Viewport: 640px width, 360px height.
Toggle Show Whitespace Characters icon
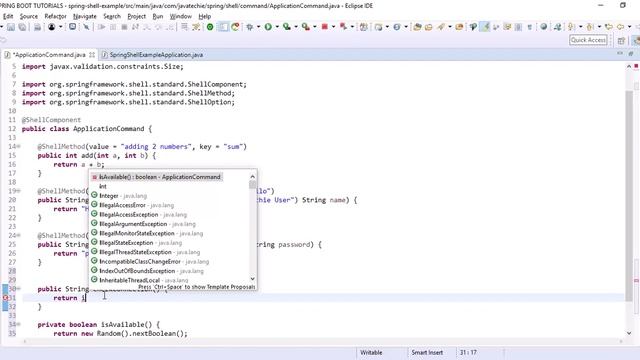pos(530,27)
